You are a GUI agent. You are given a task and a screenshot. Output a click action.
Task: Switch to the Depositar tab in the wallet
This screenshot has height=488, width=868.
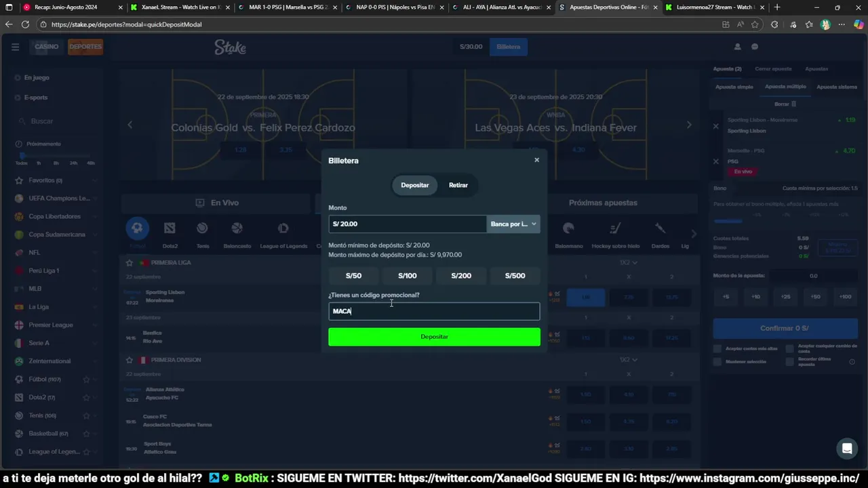(x=415, y=185)
